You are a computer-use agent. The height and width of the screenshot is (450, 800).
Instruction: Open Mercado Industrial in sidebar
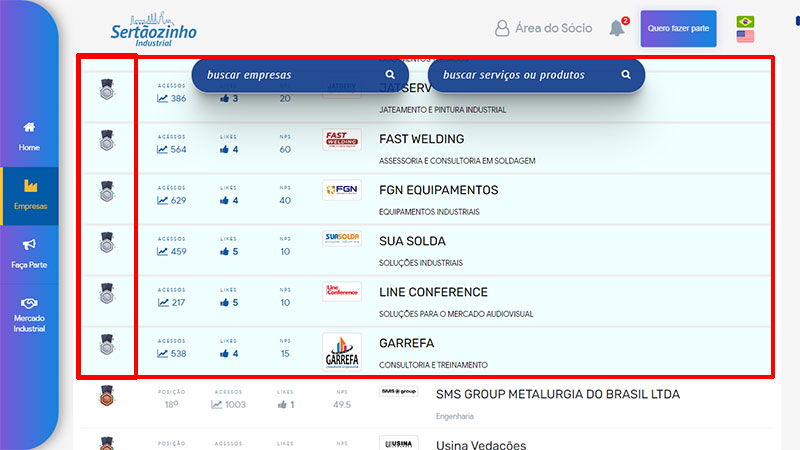(x=29, y=314)
